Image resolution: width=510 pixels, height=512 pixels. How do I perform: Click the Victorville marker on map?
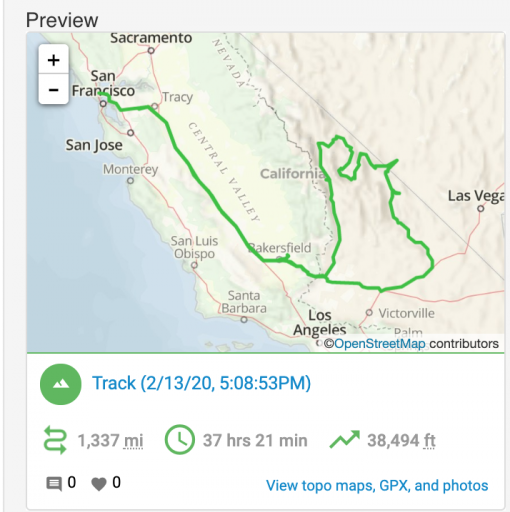click(369, 313)
